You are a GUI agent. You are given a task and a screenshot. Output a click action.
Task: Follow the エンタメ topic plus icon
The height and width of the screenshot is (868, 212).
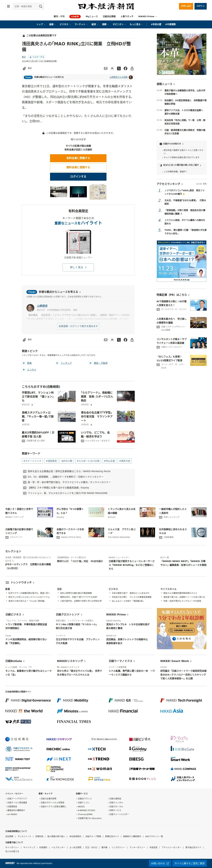(24, 370)
